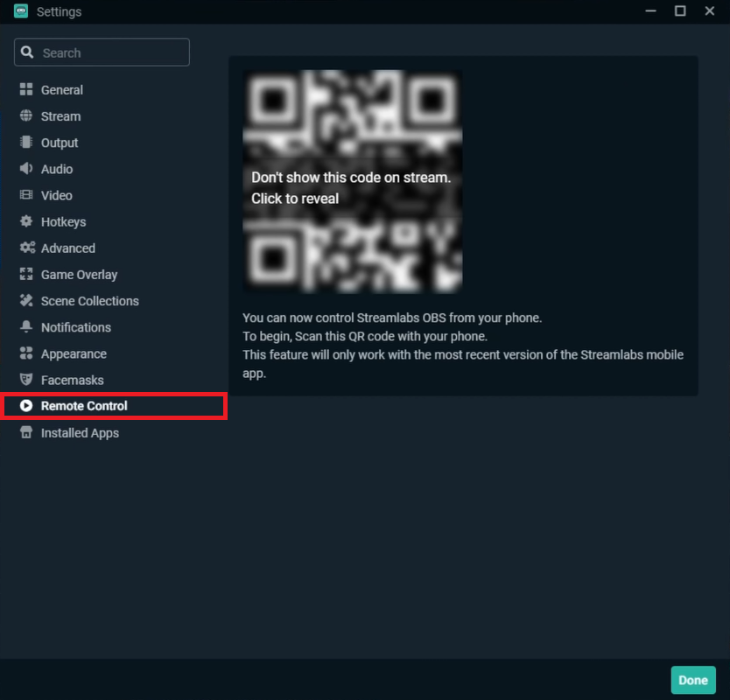Viewport: 730px width, 700px height.
Task: Open Installed Apps section
Action: click(80, 433)
